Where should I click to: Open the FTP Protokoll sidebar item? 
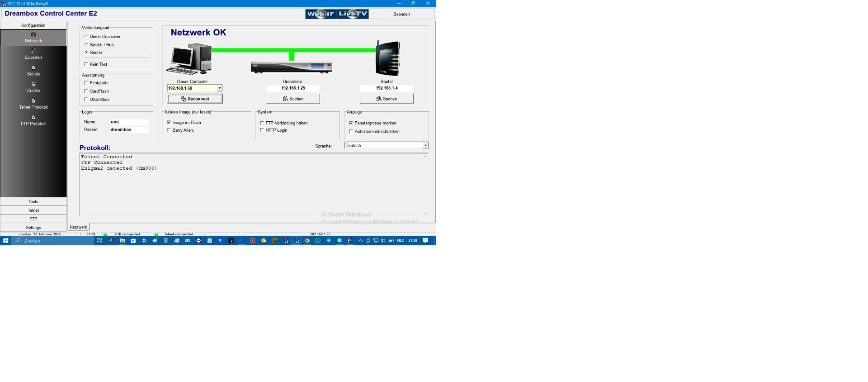click(33, 121)
